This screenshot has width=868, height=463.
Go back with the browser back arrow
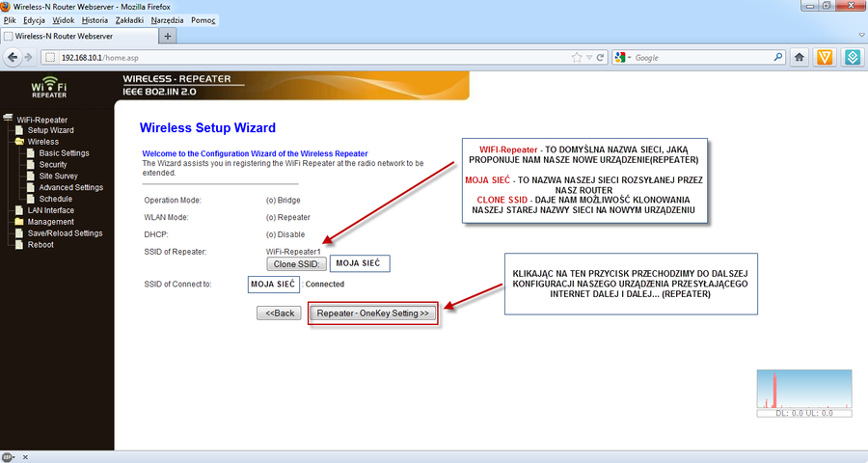click(x=14, y=57)
